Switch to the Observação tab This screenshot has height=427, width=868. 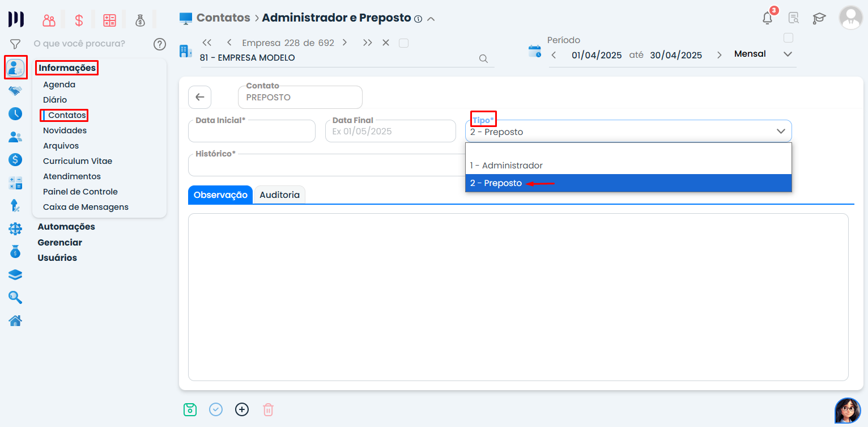pos(220,195)
